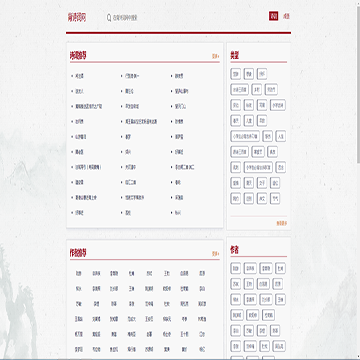
Task: Click the magnifier search icon in the header
Action: (109, 18)
